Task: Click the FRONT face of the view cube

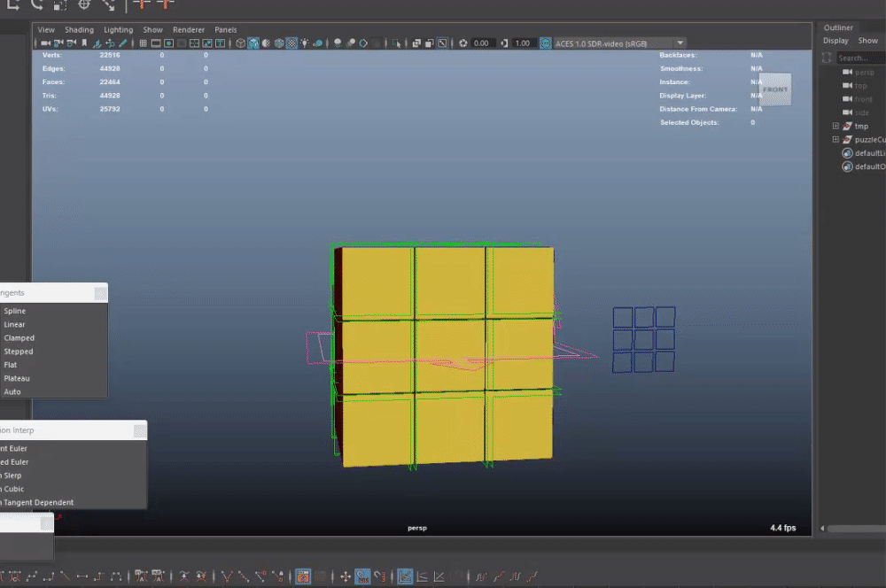Action: tap(774, 89)
